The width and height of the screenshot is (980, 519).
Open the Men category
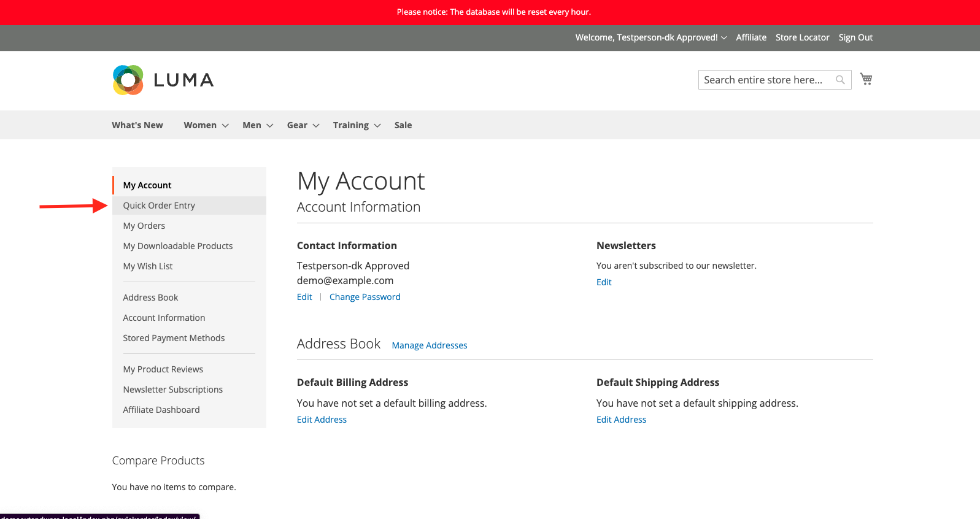click(x=252, y=125)
